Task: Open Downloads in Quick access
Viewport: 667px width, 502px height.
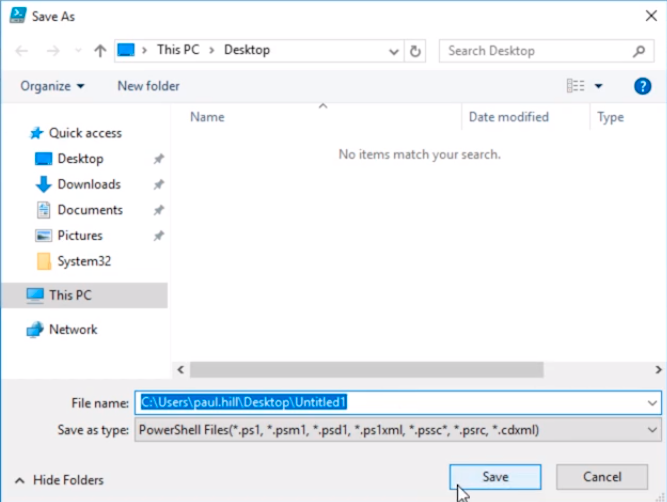Action: [88, 184]
